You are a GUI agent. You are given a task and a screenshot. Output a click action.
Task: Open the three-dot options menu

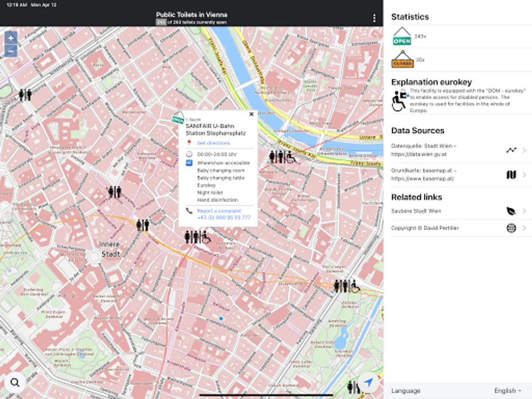coord(374,18)
